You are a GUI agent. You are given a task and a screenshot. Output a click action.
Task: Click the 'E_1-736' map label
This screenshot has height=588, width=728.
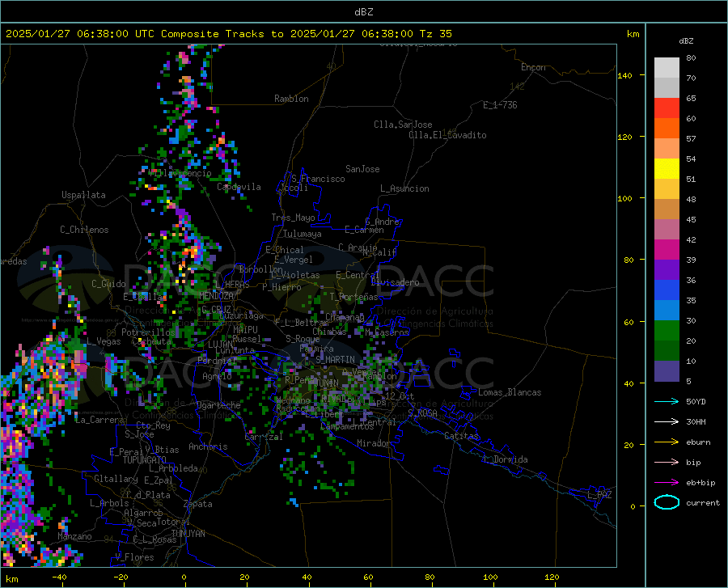pos(500,105)
